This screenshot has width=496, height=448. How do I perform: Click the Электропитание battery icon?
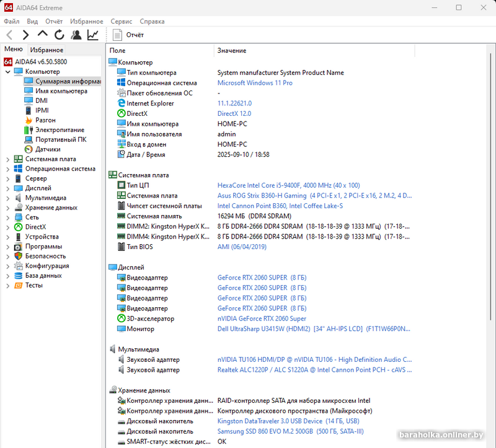pos(29,130)
